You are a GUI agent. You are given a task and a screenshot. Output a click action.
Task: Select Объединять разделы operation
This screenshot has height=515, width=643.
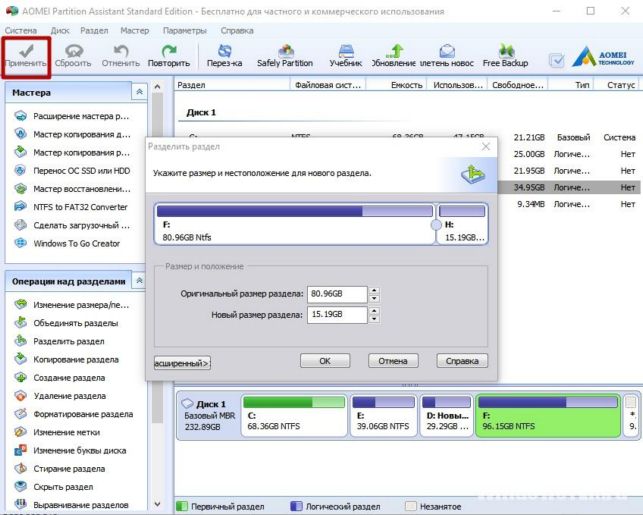[x=66, y=323]
